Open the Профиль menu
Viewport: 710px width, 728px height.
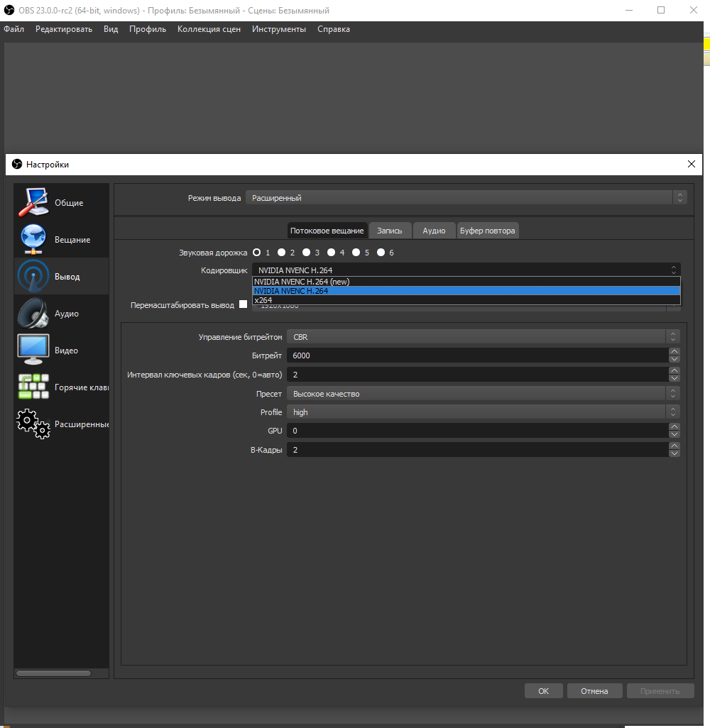[x=147, y=29]
